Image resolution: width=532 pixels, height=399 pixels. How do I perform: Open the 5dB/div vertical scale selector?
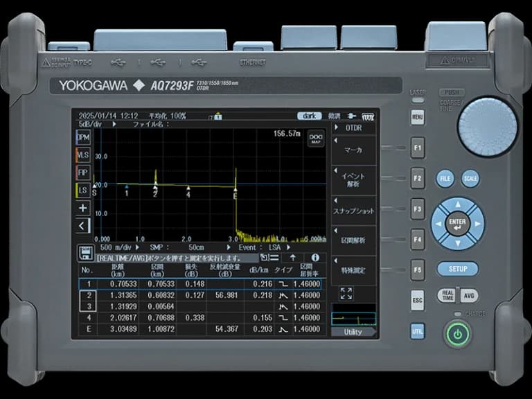98,124
